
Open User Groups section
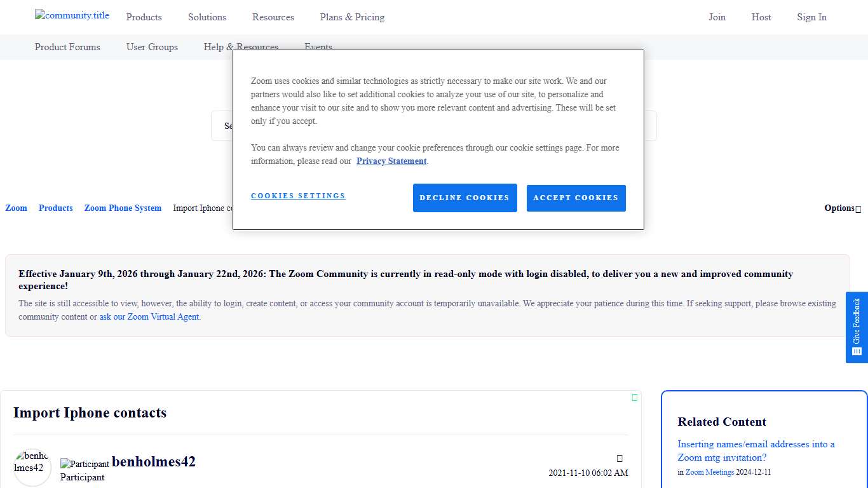152,47
